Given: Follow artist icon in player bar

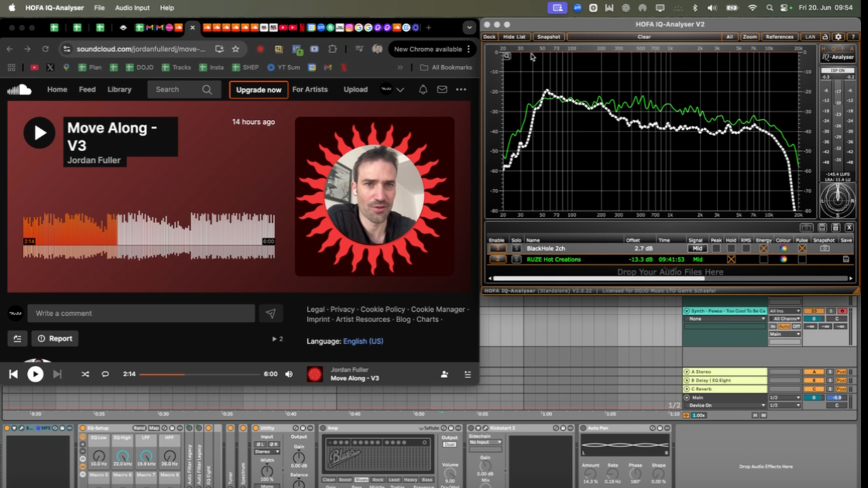Looking at the screenshot, I should point(444,374).
